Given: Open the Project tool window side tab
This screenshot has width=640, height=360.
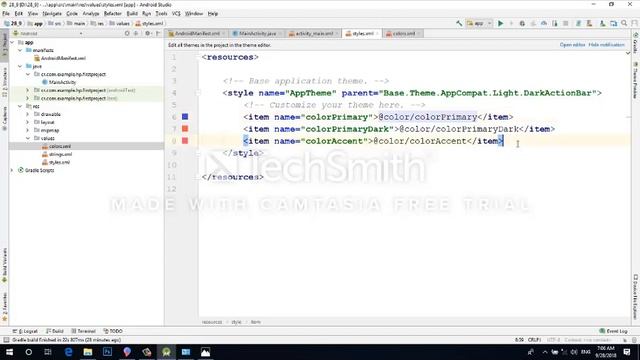Looking at the screenshot, I should 4,46.
